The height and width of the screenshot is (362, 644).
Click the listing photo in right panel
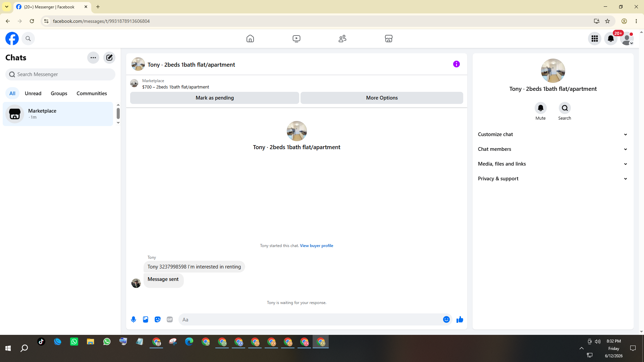pyautogui.click(x=553, y=71)
